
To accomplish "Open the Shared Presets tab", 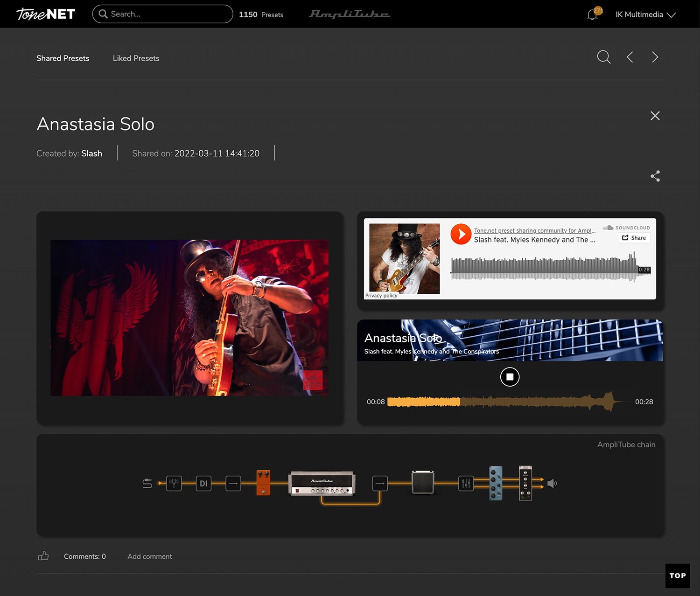I will [63, 58].
